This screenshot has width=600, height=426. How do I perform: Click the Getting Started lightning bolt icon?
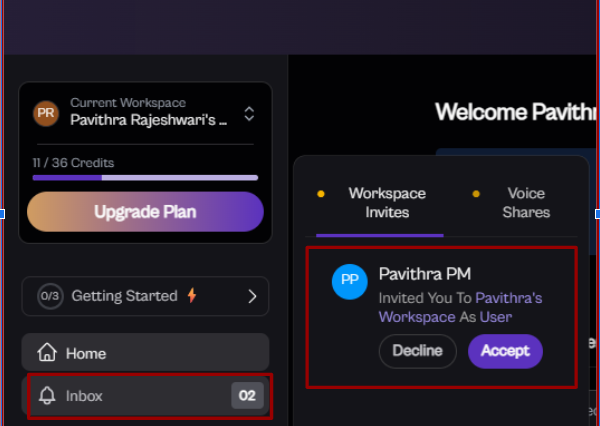pyautogui.click(x=191, y=296)
